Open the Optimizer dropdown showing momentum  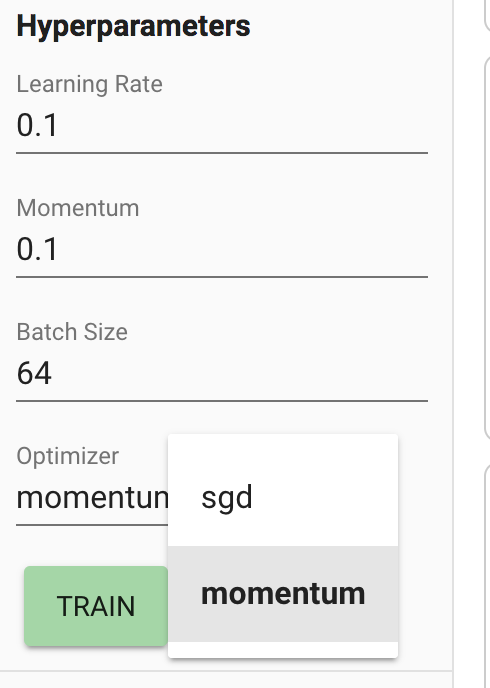[92, 498]
